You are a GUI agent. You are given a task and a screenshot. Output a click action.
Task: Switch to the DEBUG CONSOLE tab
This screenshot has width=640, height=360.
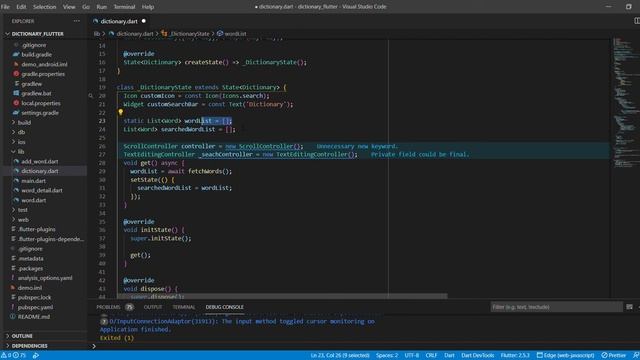click(x=224, y=307)
